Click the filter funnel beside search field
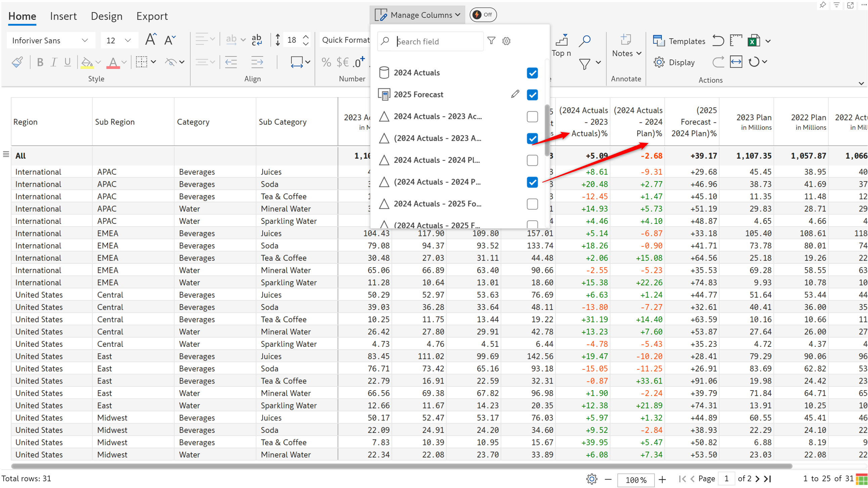 (x=491, y=41)
